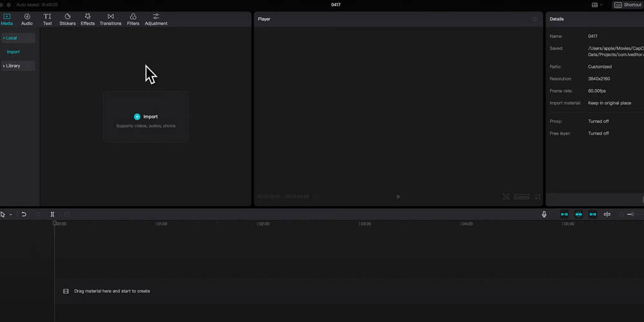Click the Undo icon in timeline toolbar
This screenshot has width=644, height=322.
[x=24, y=214]
